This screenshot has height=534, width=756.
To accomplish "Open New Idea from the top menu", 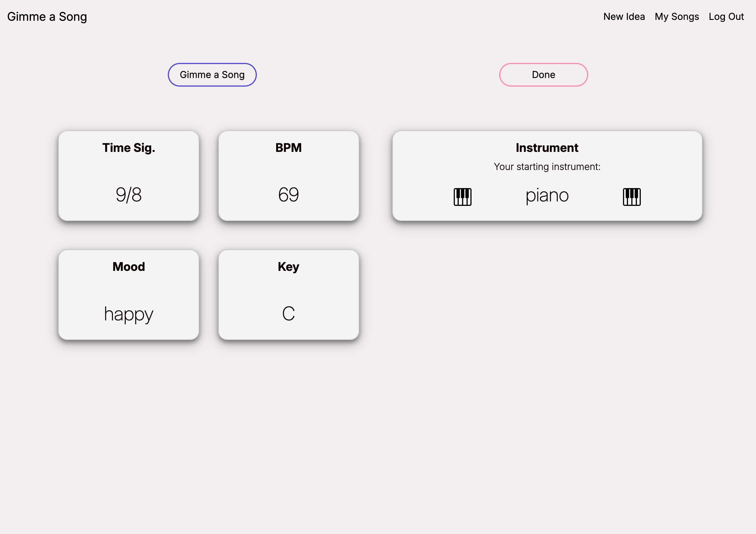I will 624,16.
